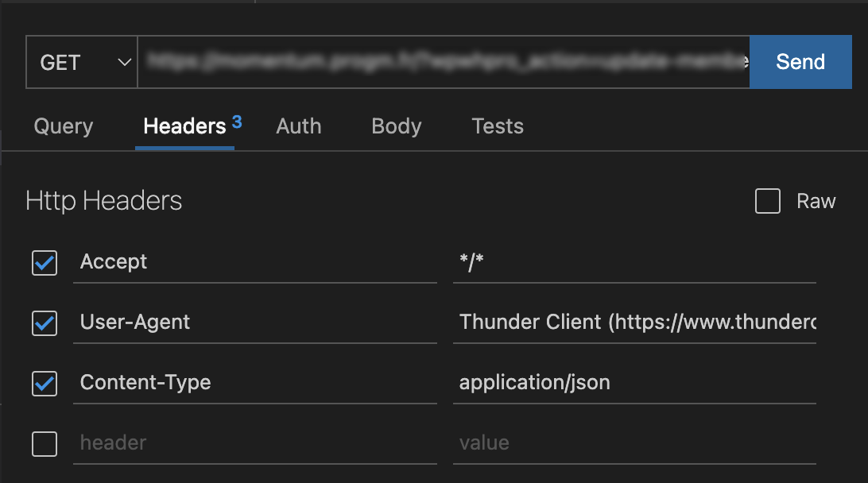Edit the User-Agent header name field

pos(254,323)
